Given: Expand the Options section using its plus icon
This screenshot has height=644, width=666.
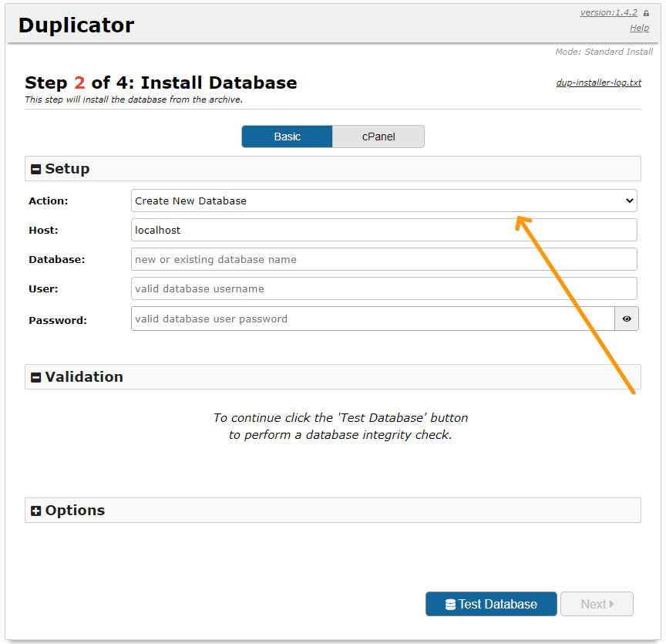Looking at the screenshot, I should (35, 511).
